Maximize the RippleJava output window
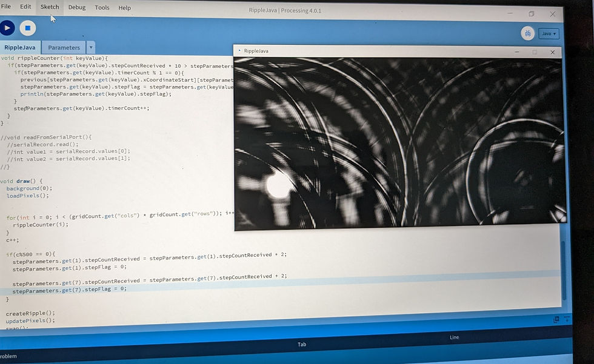Image resolution: width=594 pixels, height=364 pixels. coord(535,52)
